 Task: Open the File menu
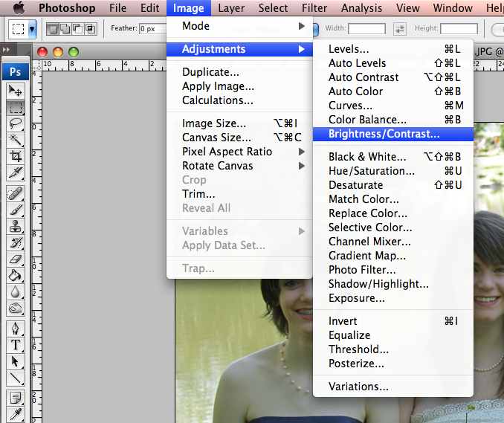click(x=117, y=7)
